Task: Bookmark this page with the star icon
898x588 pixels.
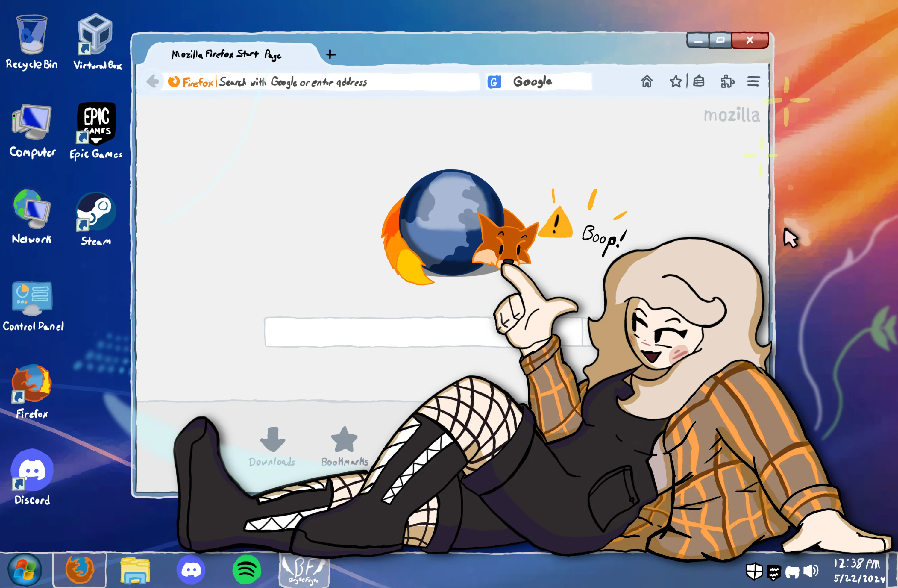Action: [676, 81]
